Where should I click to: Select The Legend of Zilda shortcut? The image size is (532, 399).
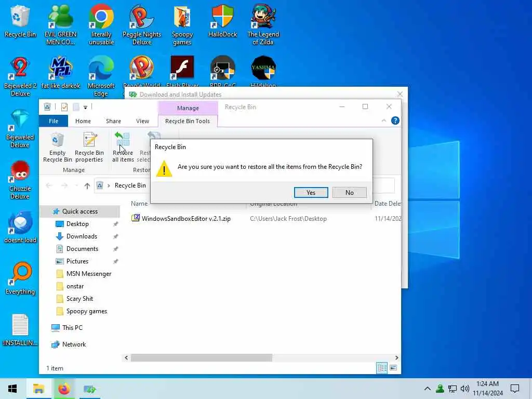click(263, 25)
